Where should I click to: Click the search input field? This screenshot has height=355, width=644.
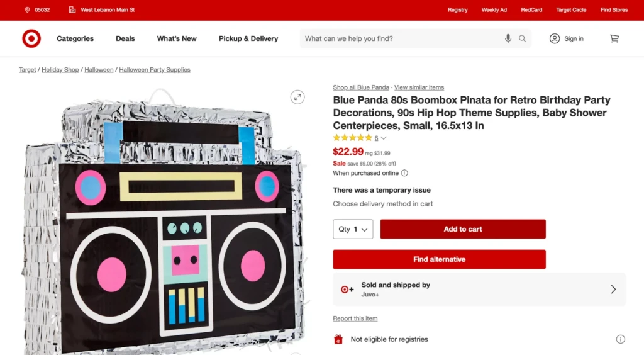[x=402, y=38]
